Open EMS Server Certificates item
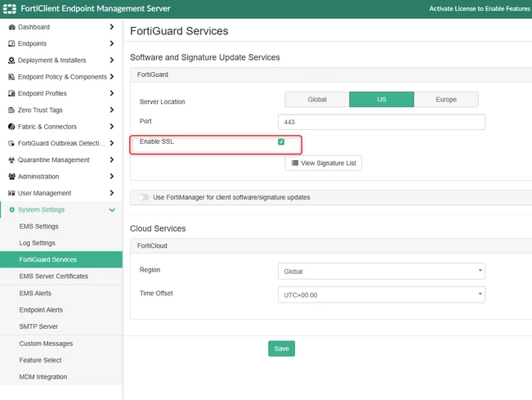Image resolution: width=532 pixels, height=400 pixels. [x=61, y=276]
